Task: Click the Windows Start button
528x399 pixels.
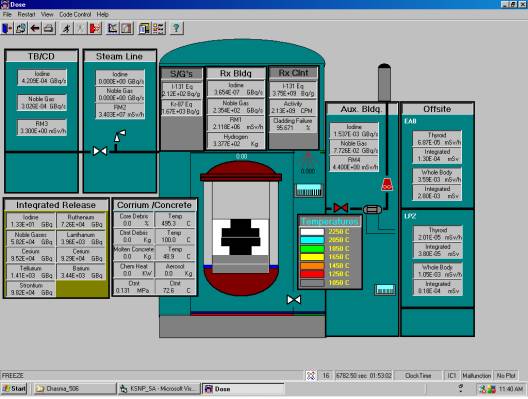Action: (14, 389)
